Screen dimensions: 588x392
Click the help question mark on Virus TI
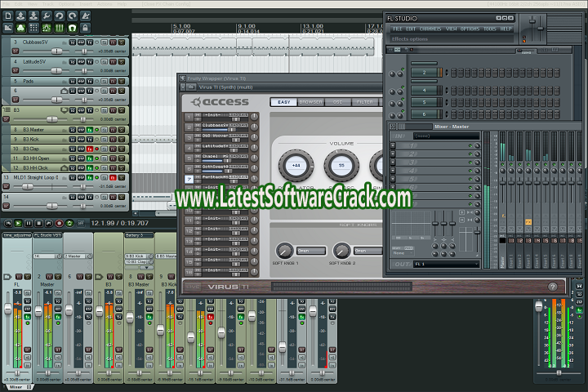(553, 287)
